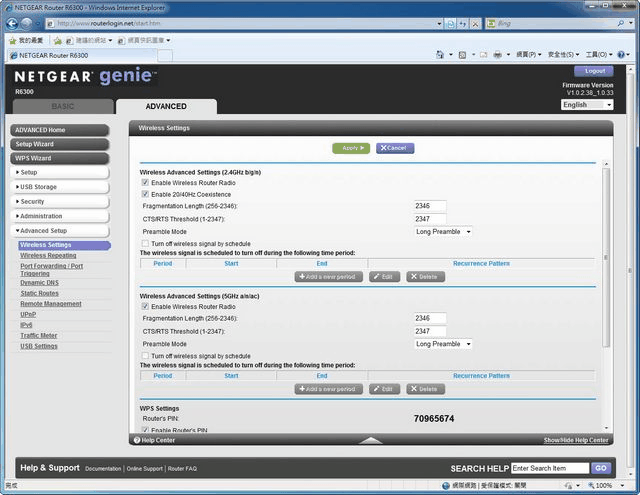This screenshot has height=495, width=640.
Task: Check 2.4GHz Turn off wireless signal by schedule
Action: click(x=145, y=243)
